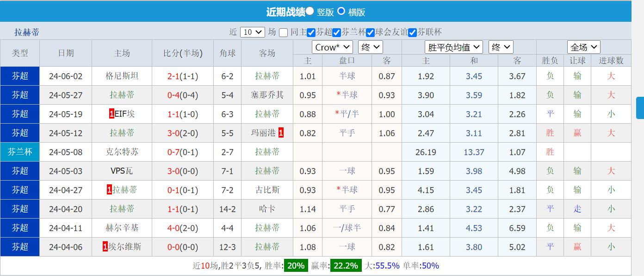Image resolution: width=644 pixels, height=276 pixels.
Task: Open the 全场 dropdown
Action: click(x=583, y=47)
